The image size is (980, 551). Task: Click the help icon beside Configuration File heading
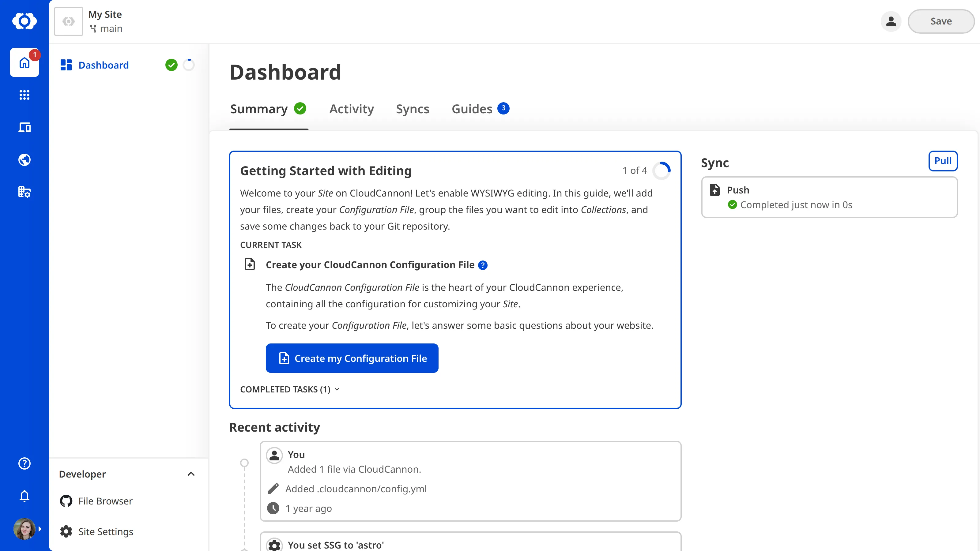point(483,265)
